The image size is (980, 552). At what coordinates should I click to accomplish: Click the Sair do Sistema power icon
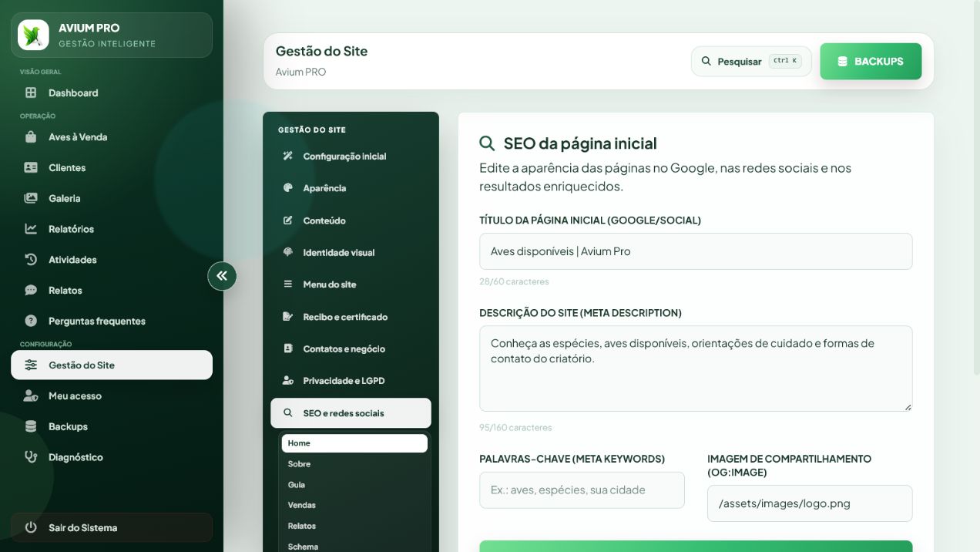tap(31, 528)
